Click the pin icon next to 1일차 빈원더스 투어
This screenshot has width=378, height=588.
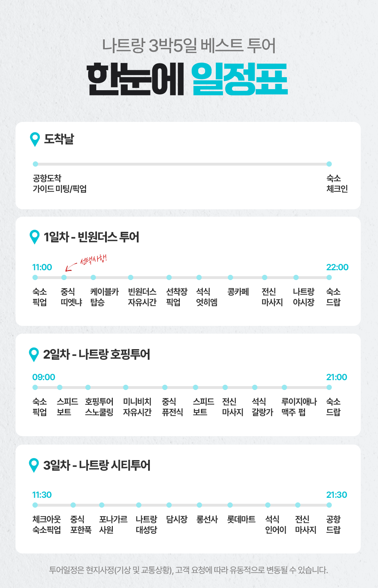35,237
